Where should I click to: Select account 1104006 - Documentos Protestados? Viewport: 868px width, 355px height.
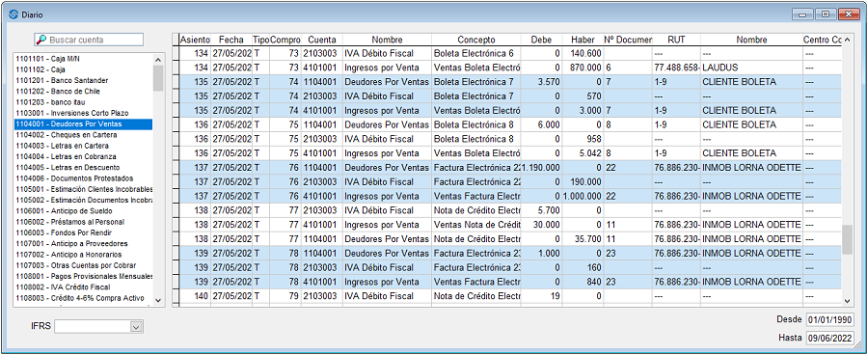(x=83, y=178)
